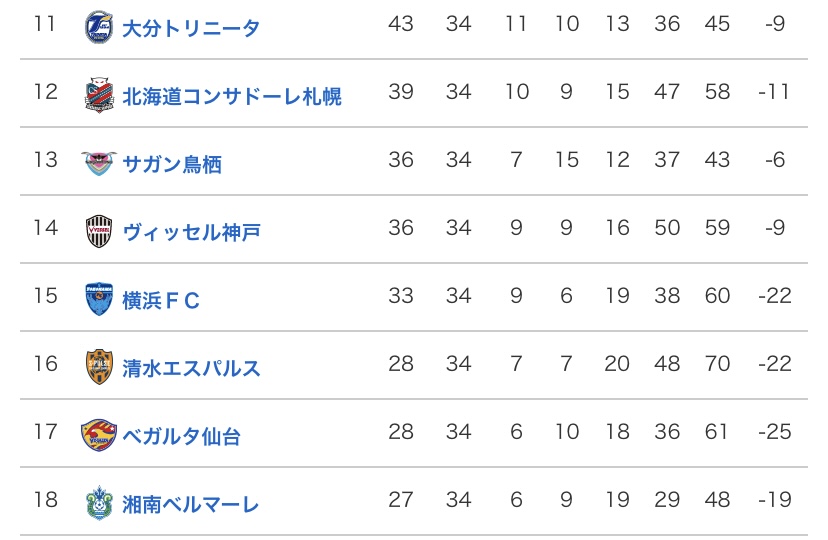Click the Sagan Tosu team logo
Viewport: 828px width, 540px height.
[99, 162]
